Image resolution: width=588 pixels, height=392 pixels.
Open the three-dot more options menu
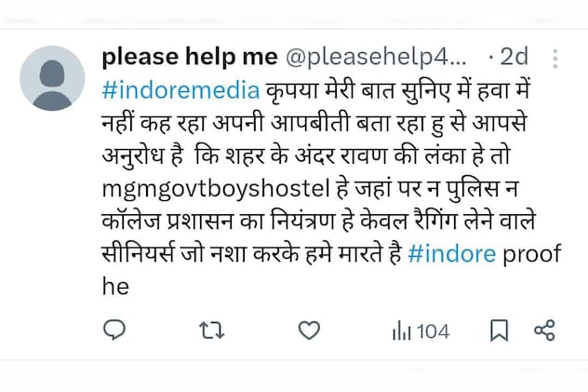(x=555, y=59)
